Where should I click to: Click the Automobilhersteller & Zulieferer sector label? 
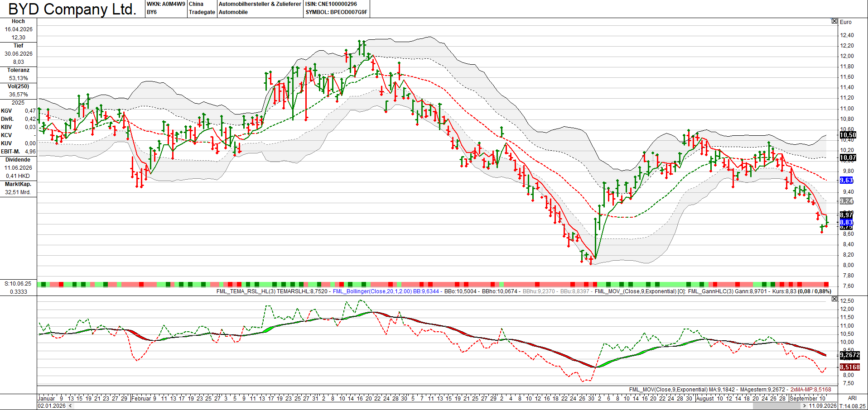coord(260,4)
